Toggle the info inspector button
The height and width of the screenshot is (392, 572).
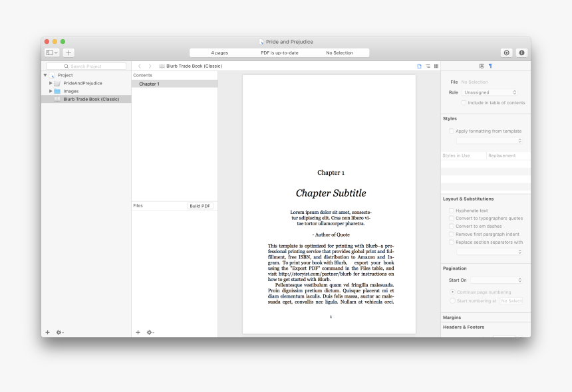point(521,52)
